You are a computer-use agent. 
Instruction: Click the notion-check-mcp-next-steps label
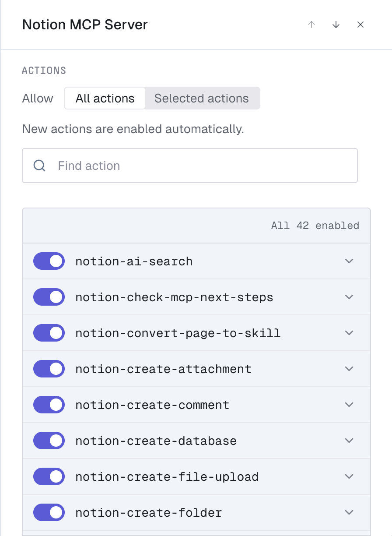click(174, 297)
